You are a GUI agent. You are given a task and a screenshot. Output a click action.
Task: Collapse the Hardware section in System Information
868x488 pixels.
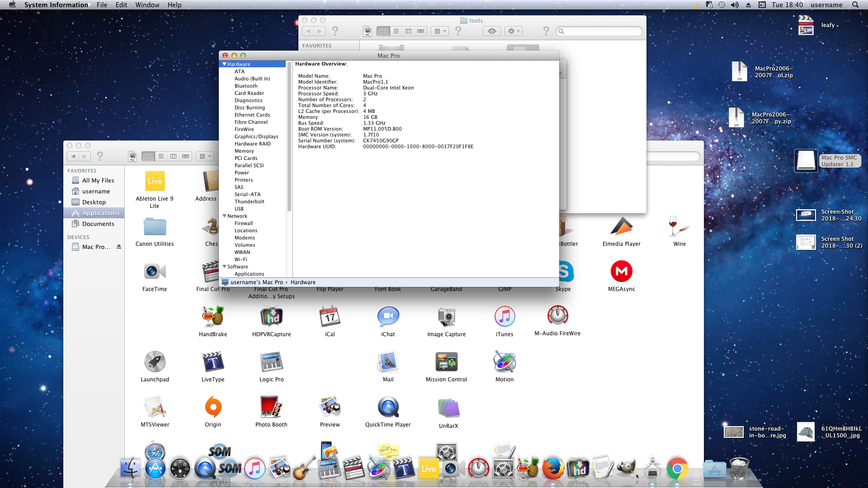point(224,64)
